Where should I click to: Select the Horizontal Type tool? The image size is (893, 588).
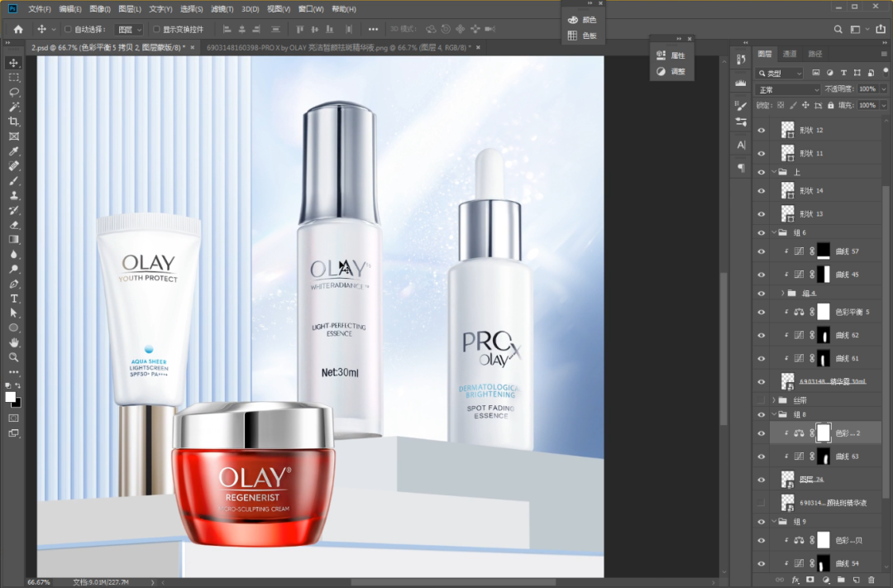(14, 299)
